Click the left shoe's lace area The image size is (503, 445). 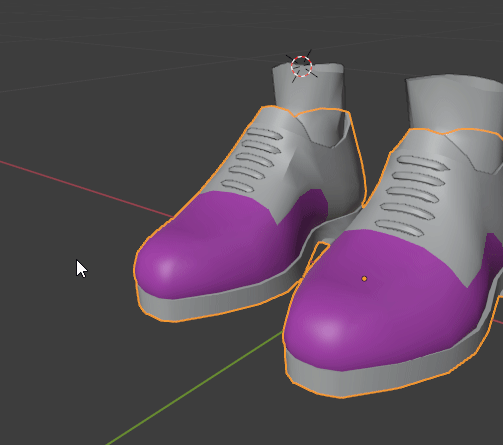(253, 159)
